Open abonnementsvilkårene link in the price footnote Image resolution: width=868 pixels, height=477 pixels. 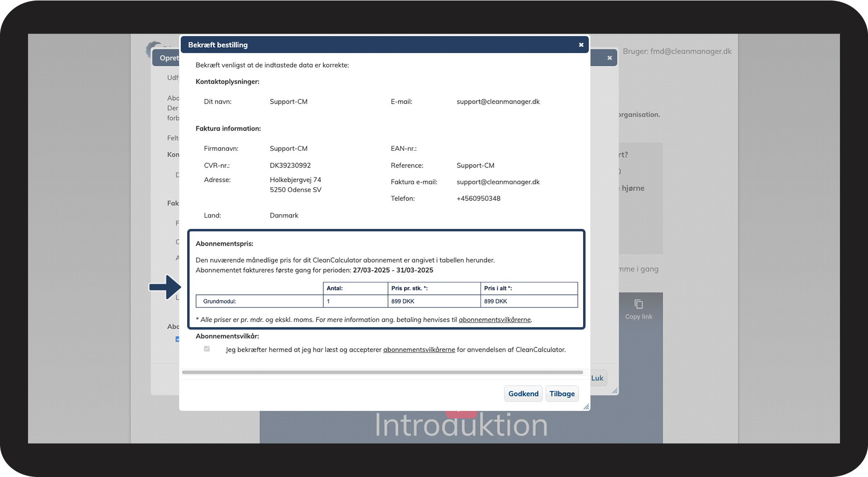[x=495, y=320]
